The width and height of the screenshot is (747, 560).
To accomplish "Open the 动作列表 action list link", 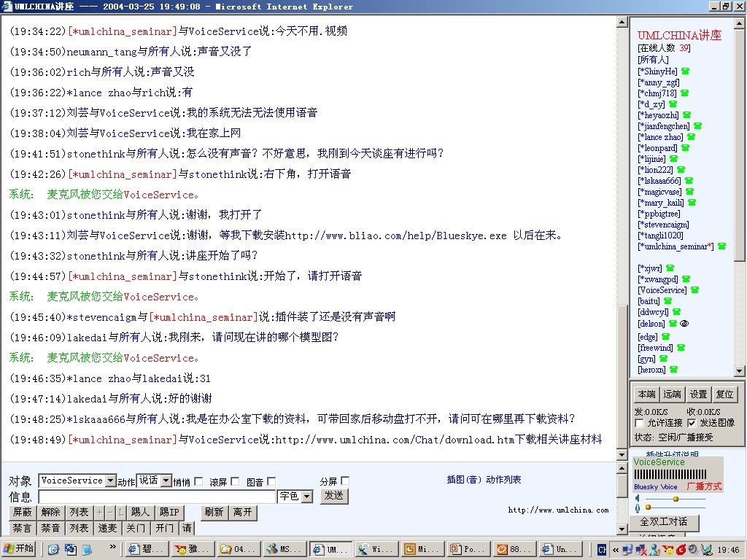I will tap(503, 480).
